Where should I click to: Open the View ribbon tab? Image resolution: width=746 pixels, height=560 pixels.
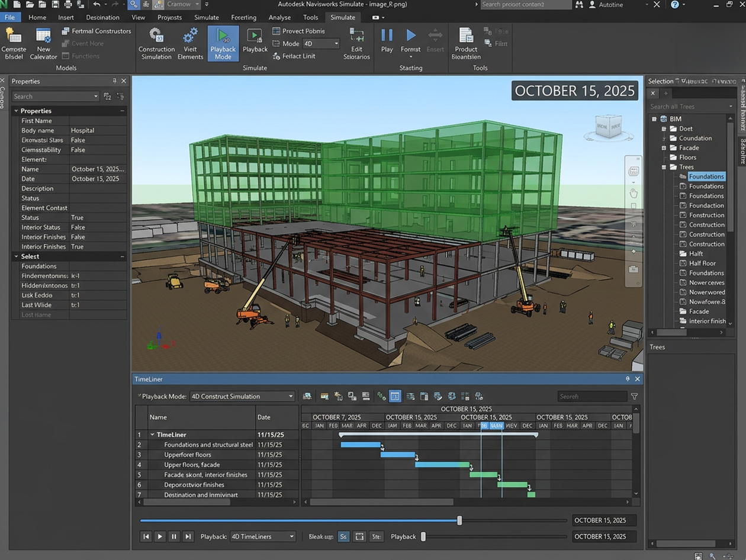point(139,17)
